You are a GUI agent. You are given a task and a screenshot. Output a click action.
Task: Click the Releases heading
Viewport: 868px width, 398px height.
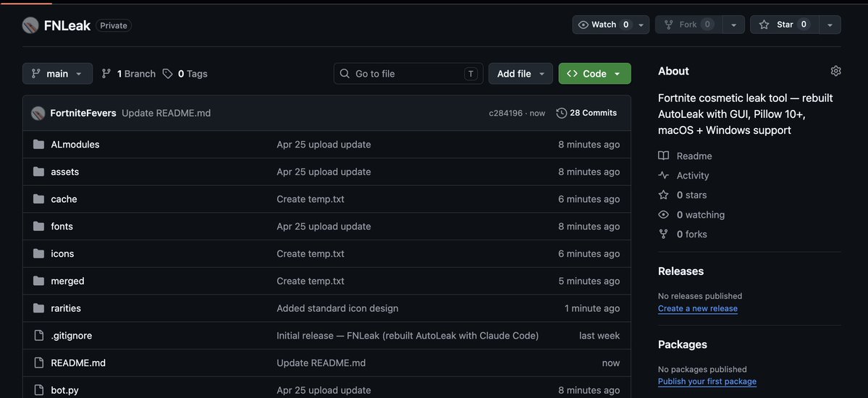[681, 271]
